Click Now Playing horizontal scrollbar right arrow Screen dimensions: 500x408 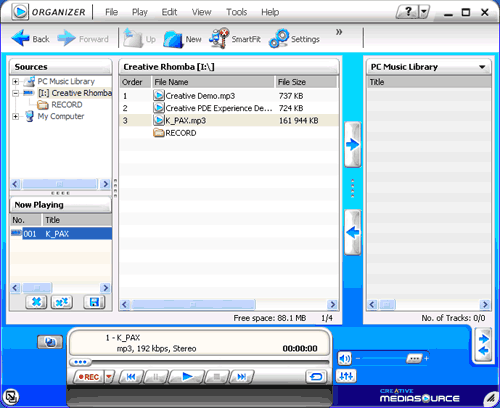click(105, 288)
